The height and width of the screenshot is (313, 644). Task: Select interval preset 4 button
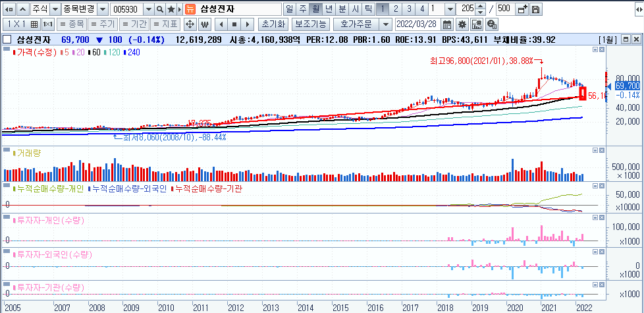(422, 9)
